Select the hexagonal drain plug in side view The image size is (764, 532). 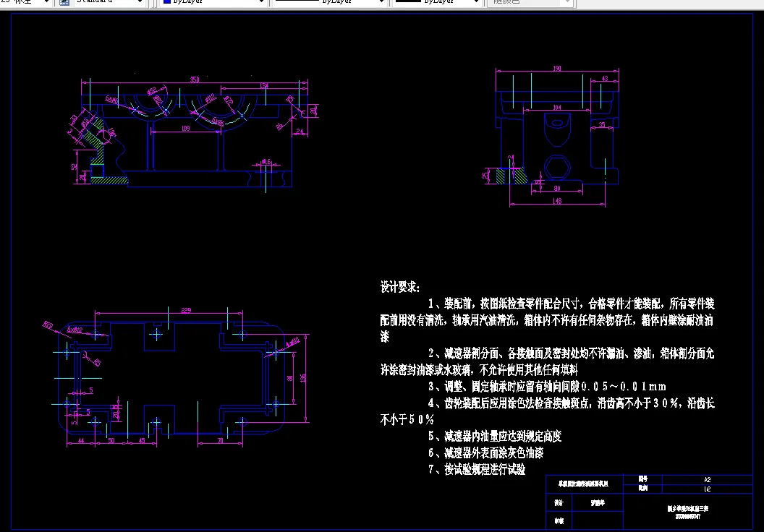pos(557,168)
